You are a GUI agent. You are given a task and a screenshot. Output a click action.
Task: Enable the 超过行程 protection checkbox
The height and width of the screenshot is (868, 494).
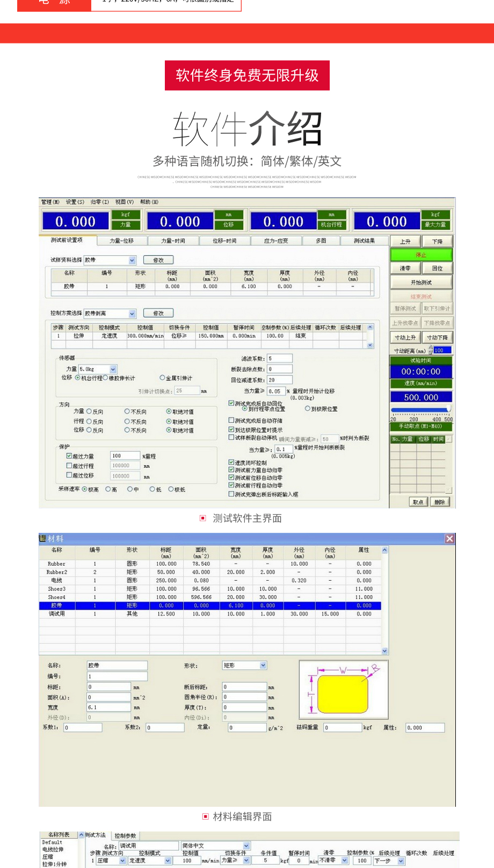(x=69, y=466)
